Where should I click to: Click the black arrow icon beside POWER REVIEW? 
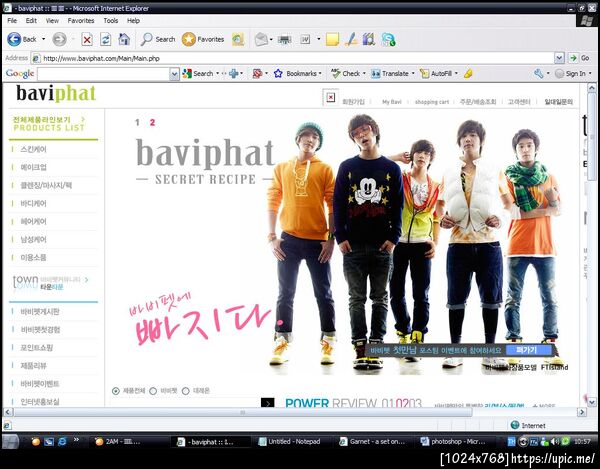267,402
